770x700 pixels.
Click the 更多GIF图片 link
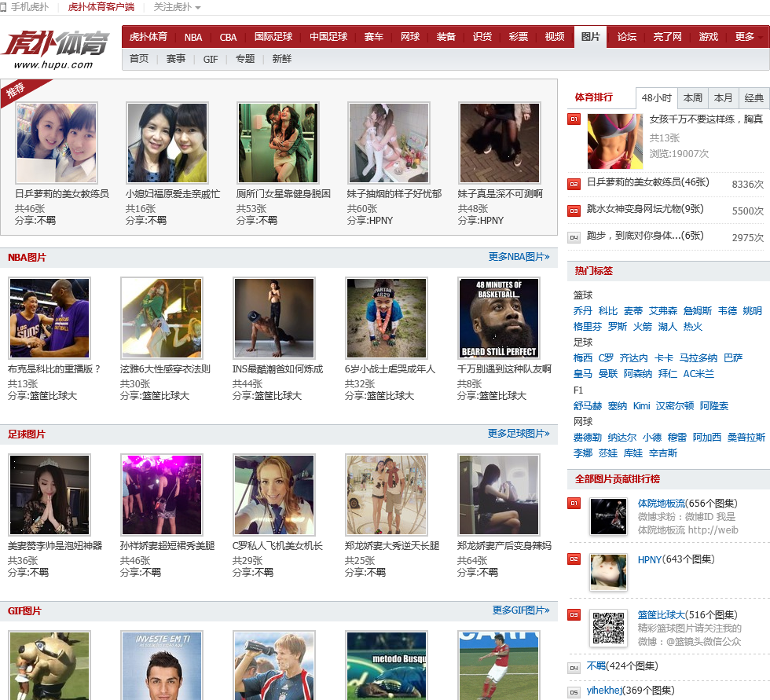(520, 610)
